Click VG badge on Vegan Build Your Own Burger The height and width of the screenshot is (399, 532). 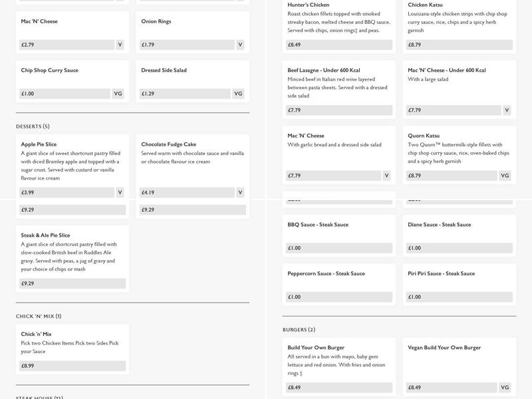505,388
